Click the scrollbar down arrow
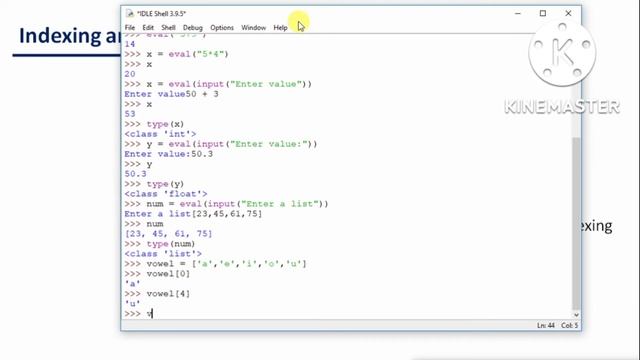Screen dimensions: 640x360 576,315
